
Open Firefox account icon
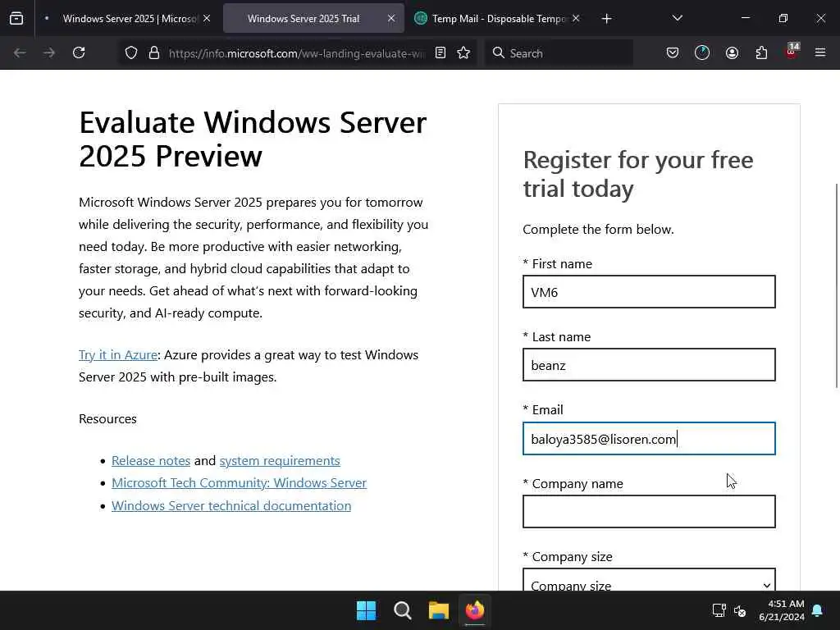pos(732,53)
